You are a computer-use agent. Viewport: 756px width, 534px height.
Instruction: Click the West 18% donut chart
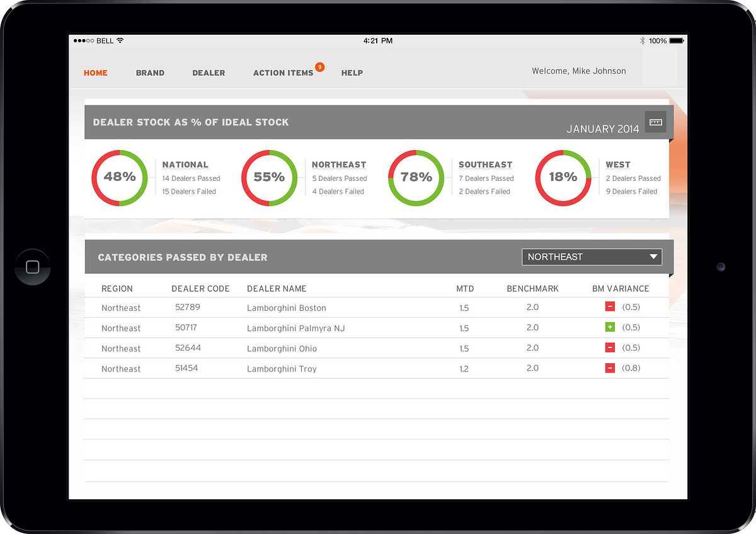(x=563, y=177)
